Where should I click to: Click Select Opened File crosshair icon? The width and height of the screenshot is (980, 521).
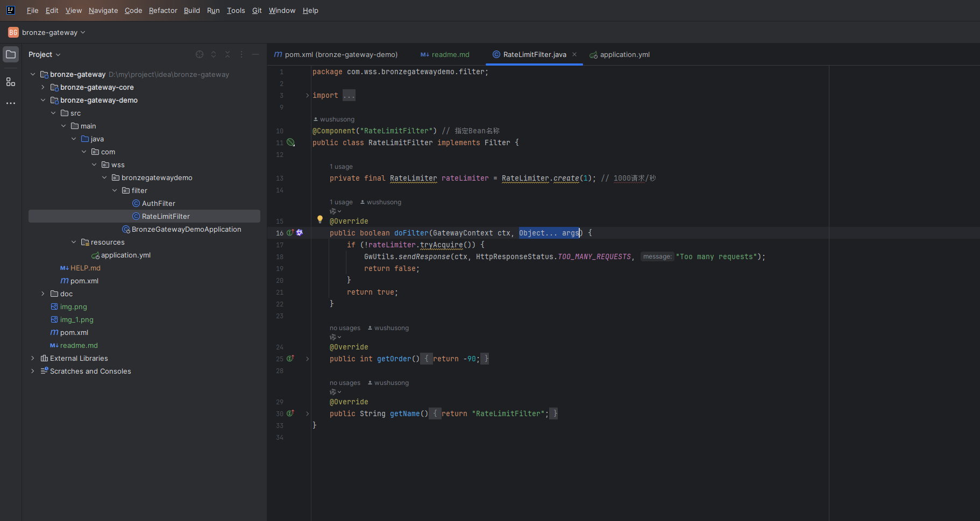coord(200,54)
